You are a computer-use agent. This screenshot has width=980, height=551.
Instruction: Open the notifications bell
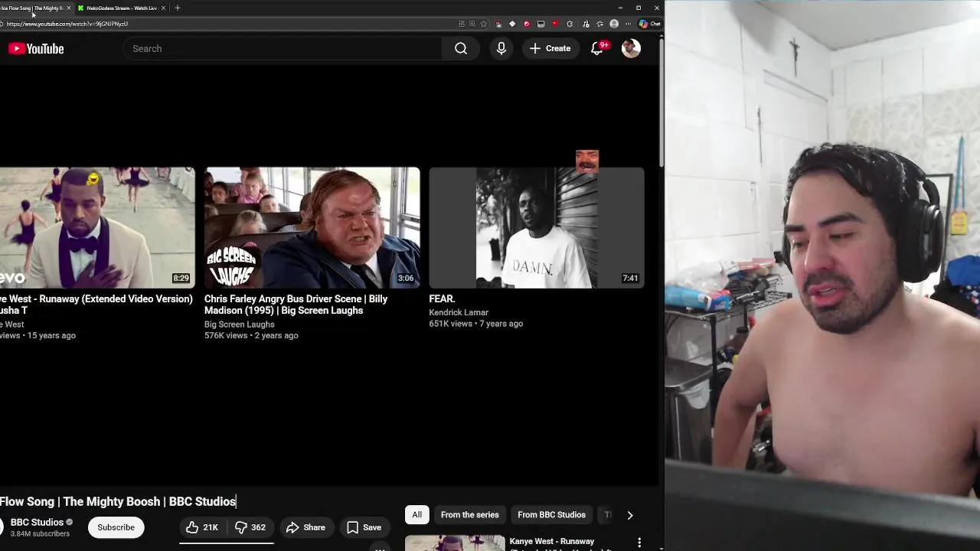point(597,48)
